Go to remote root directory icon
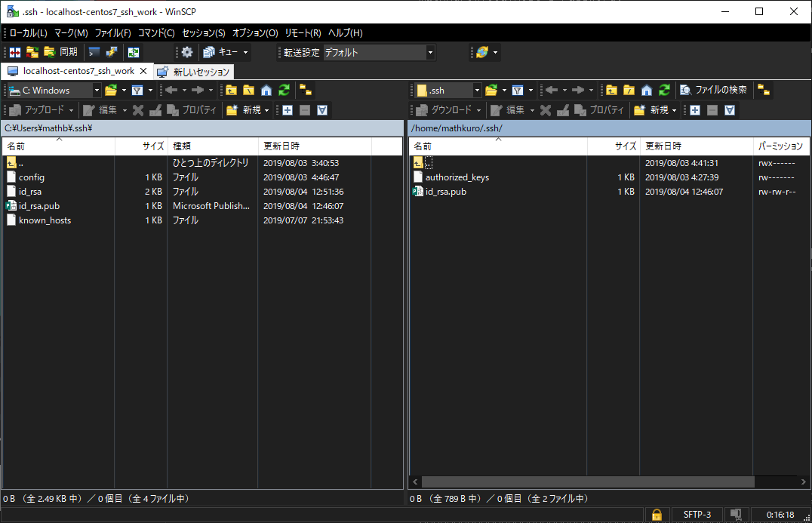The width and height of the screenshot is (812, 523). tap(629, 91)
